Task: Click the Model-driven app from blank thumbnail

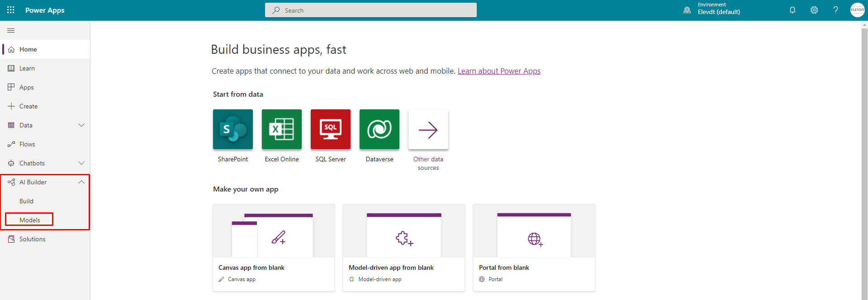Action: pos(404,231)
